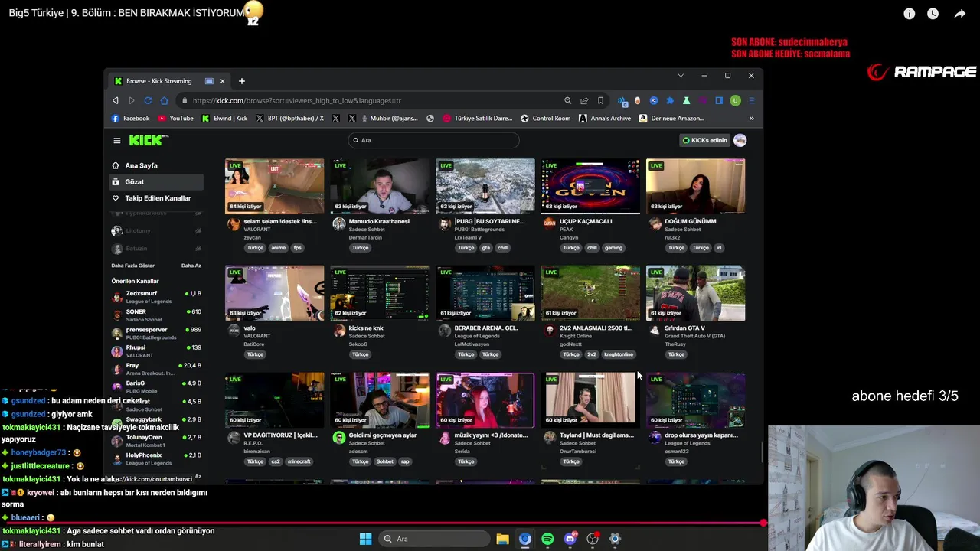Click Daha Fazla Göster in sidebar
Viewport: 980px width, 551px height.
[133, 266]
